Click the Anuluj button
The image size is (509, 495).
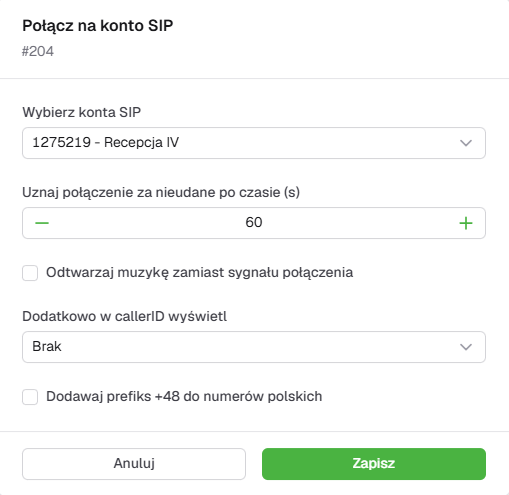[x=134, y=464]
